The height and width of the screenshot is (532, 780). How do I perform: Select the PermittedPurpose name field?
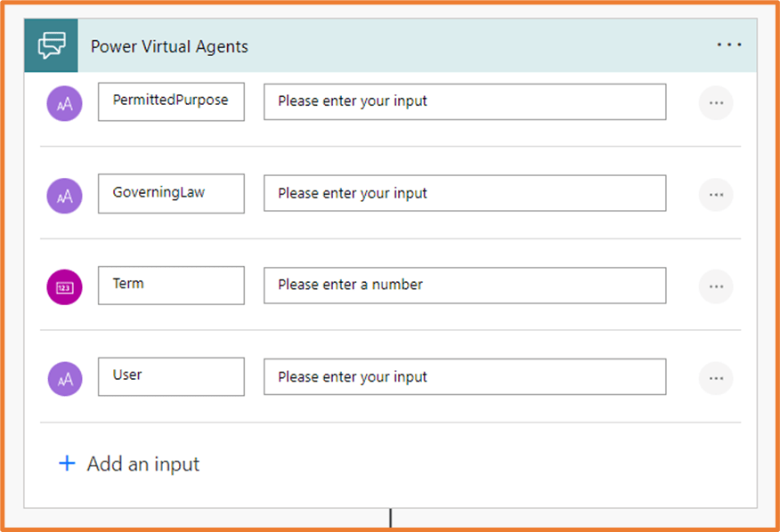click(x=171, y=101)
